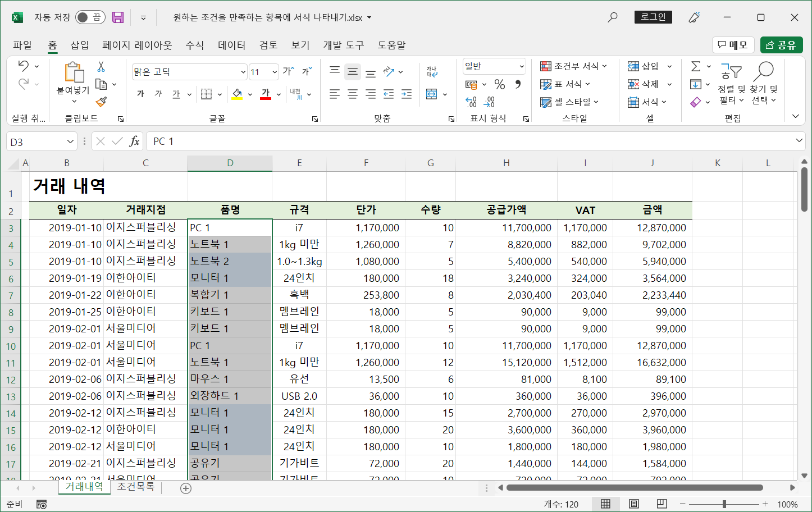Open 조건부 서식 menu
Viewport: 812px width, 512px height.
[574, 66]
